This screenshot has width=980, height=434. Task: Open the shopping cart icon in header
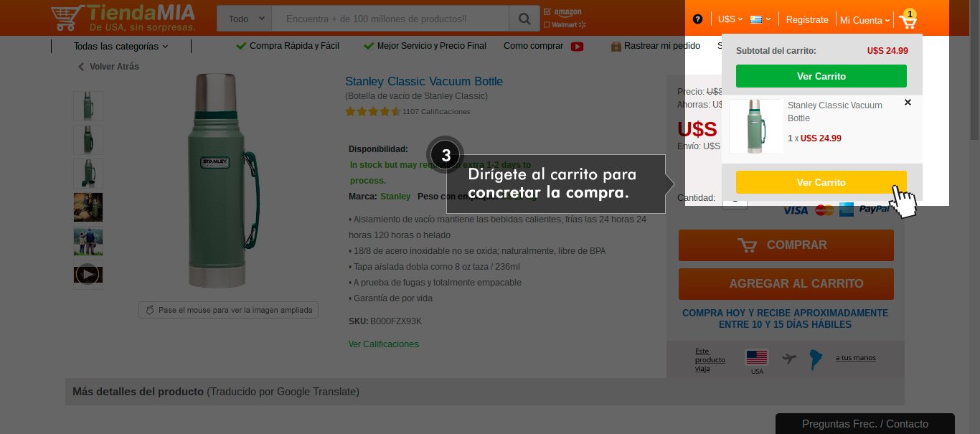[x=908, y=19]
